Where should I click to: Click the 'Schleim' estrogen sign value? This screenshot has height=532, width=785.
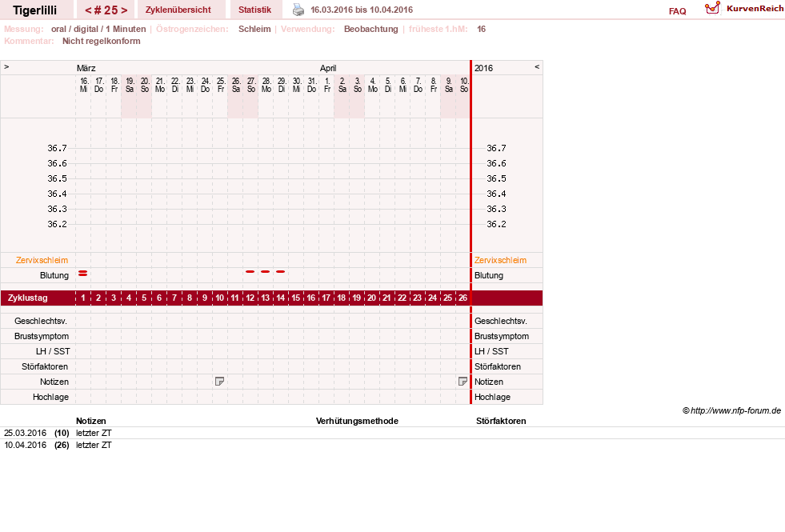(254, 29)
